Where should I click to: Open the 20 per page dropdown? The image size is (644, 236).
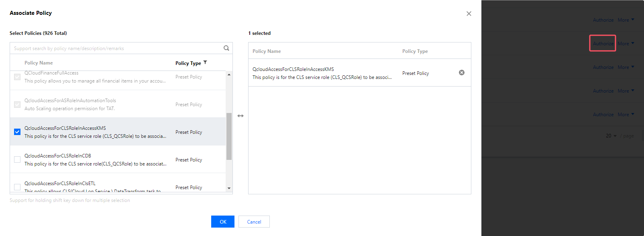point(611,136)
